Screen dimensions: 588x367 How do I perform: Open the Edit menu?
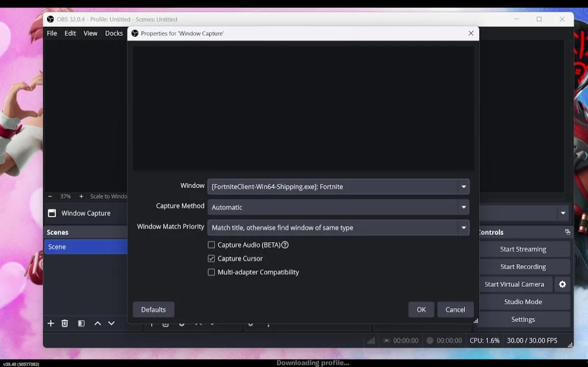(x=70, y=34)
